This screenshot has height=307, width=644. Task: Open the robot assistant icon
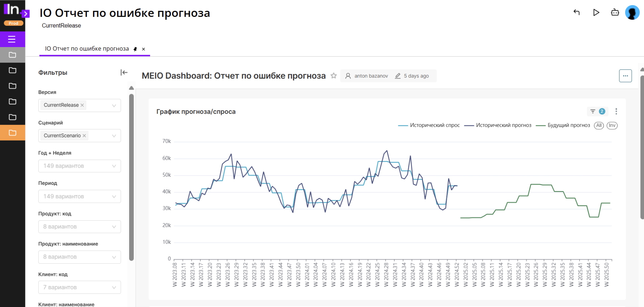[615, 13]
